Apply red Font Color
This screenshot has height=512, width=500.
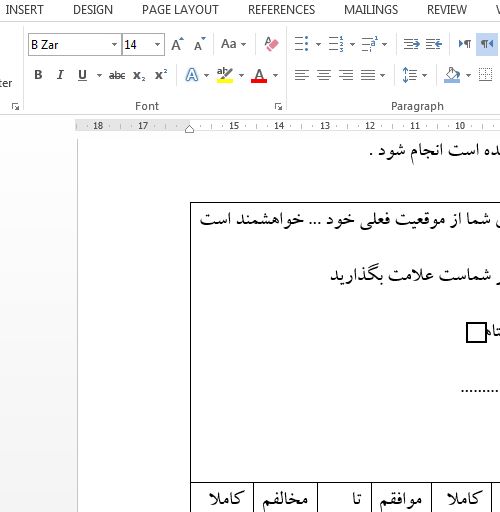coord(259,75)
